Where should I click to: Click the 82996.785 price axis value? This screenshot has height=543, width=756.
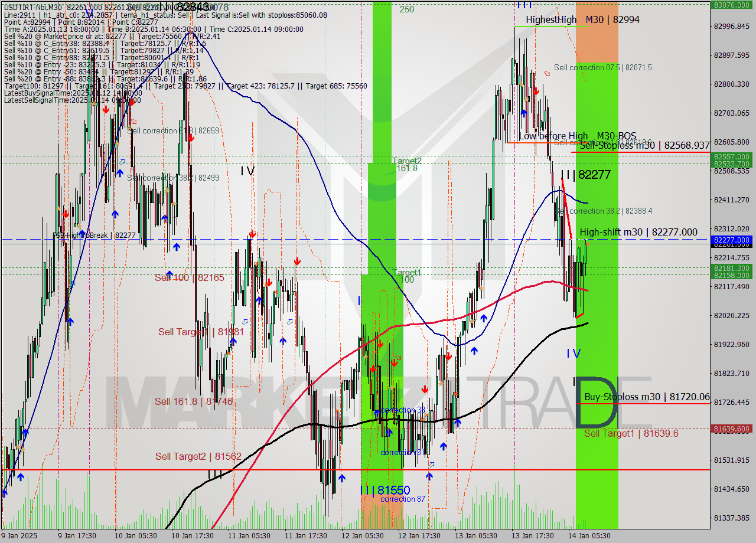coord(732,26)
